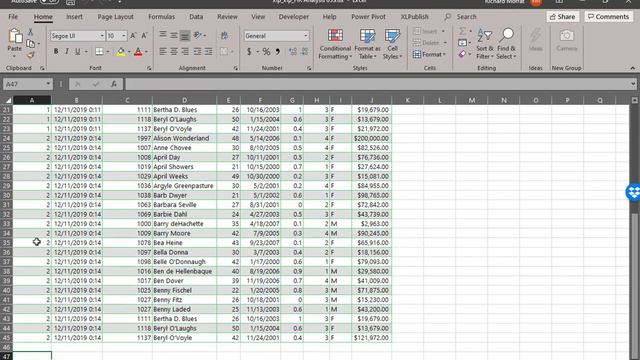Toggle italic formatting
This screenshot has width=640, height=360.
tap(67, 52)
